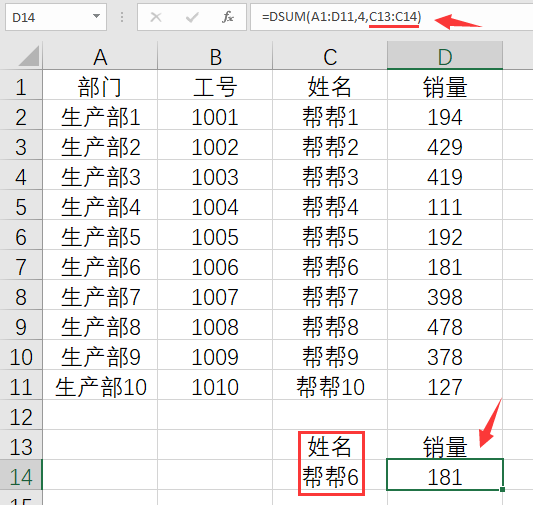
Task: Click the cancel (X) formula bar icon
Action: pos(156,17)
